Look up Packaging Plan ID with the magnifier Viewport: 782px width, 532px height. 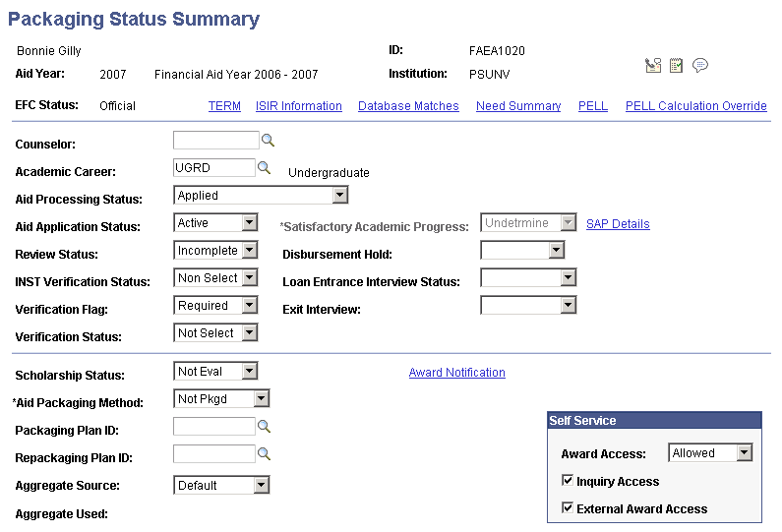coord(264,427)
